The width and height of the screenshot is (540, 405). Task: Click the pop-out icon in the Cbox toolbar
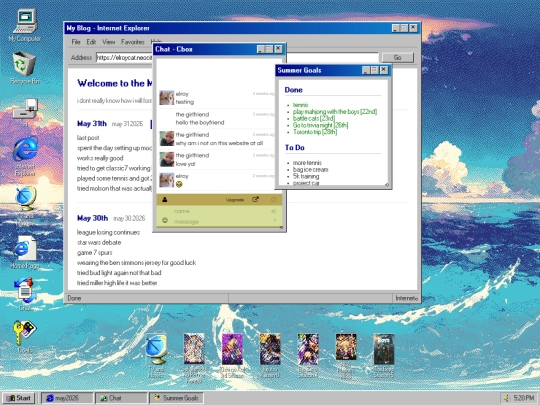click(x=256, y=199)
